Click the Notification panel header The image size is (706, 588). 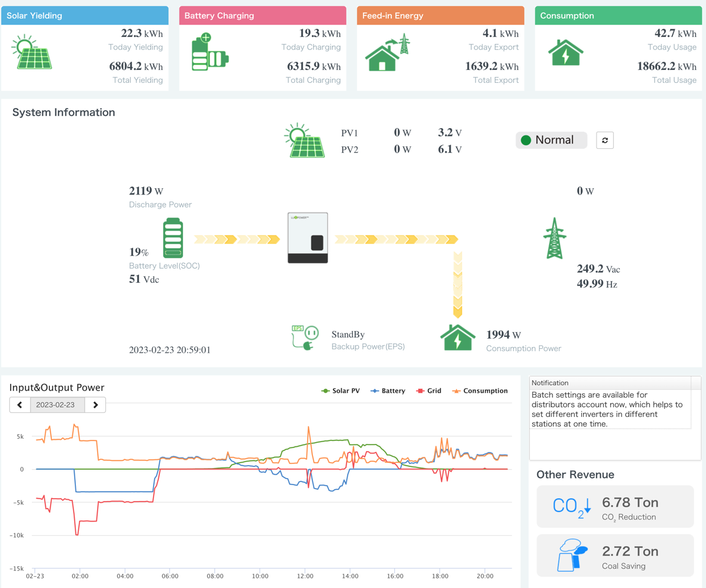point(611,383)
